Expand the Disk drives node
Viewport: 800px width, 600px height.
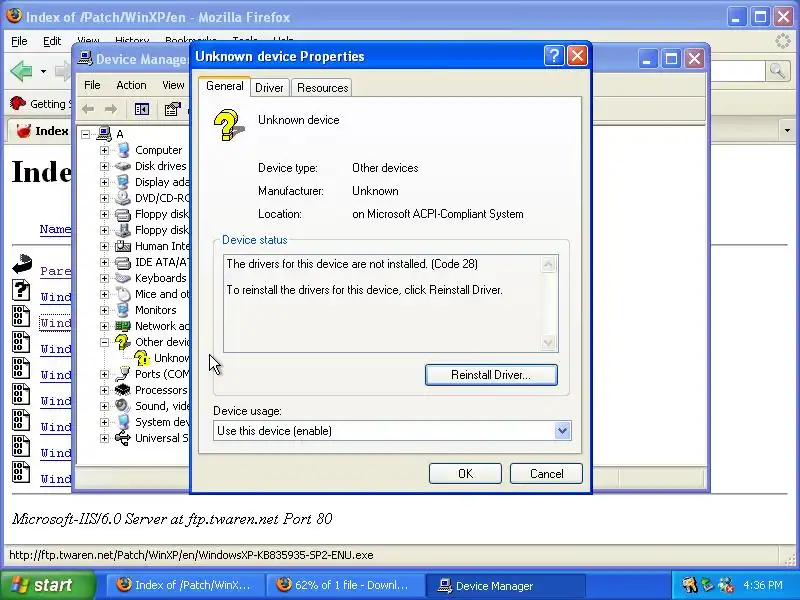tap(105, 166)
